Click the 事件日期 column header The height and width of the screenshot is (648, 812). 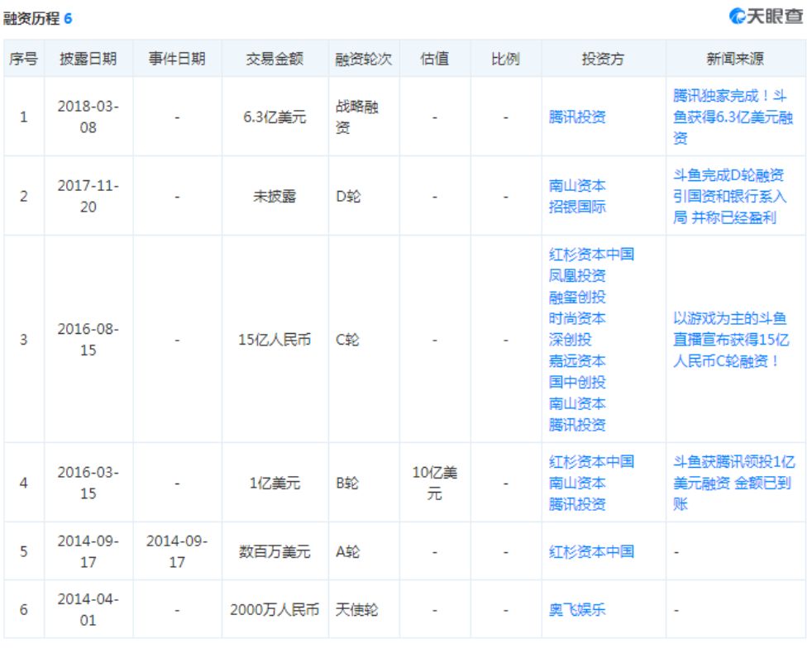tap(177, 59)
